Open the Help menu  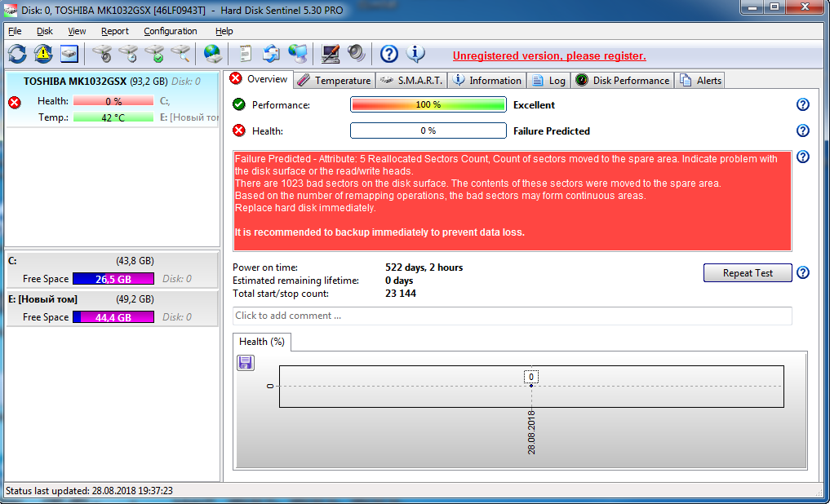[x=224, y=31]
